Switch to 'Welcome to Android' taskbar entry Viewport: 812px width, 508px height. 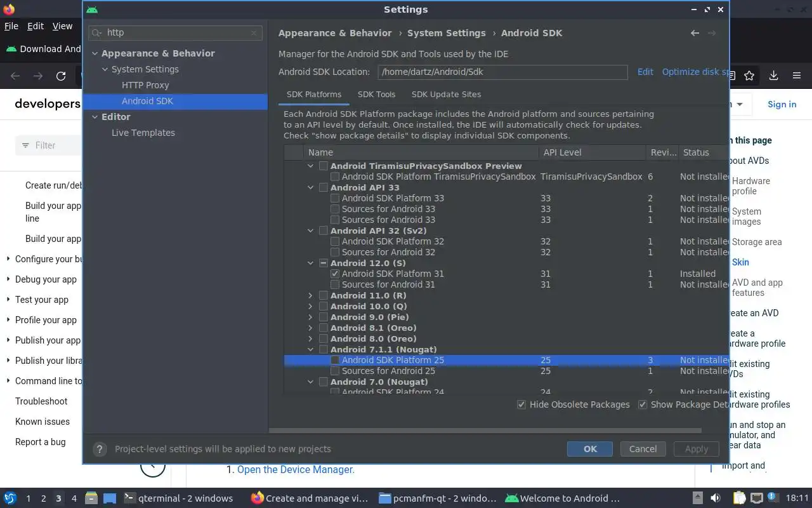[563, 498]
